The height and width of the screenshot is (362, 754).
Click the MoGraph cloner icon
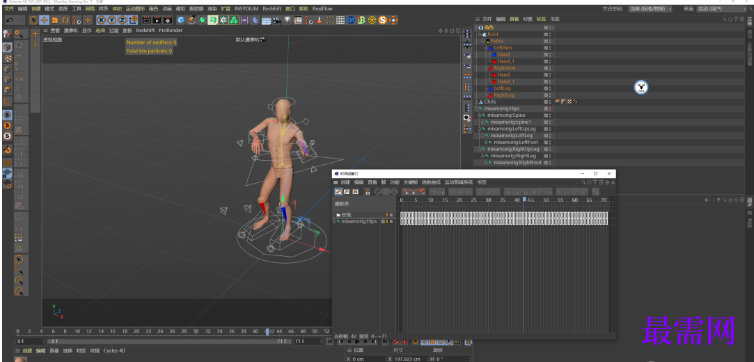click(x=234, y=20)
